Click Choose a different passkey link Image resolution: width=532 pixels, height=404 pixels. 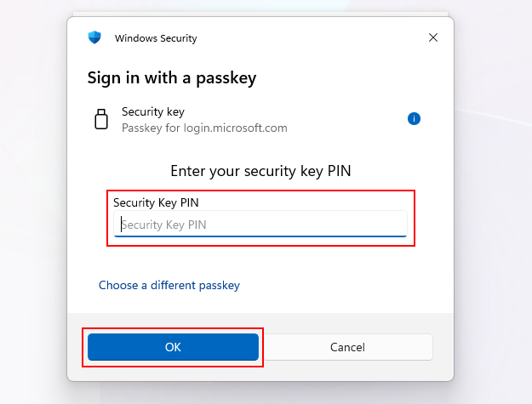[x=169, y=286]
